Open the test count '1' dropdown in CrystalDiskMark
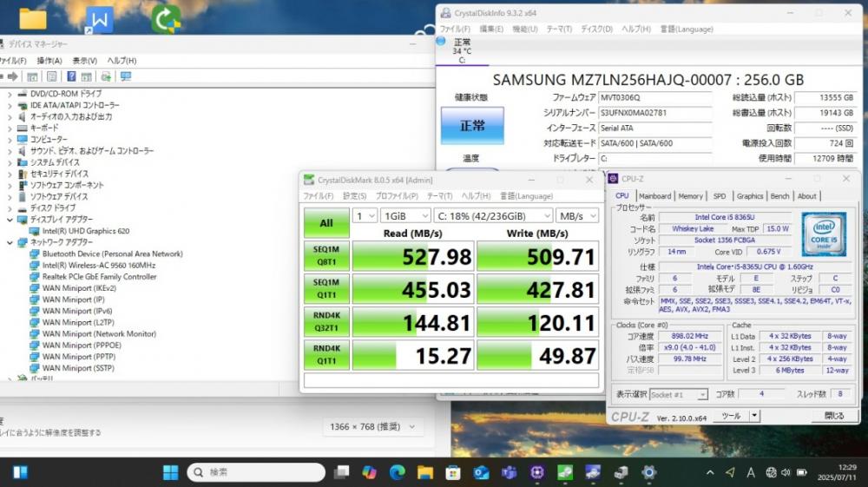 (365, 216)
